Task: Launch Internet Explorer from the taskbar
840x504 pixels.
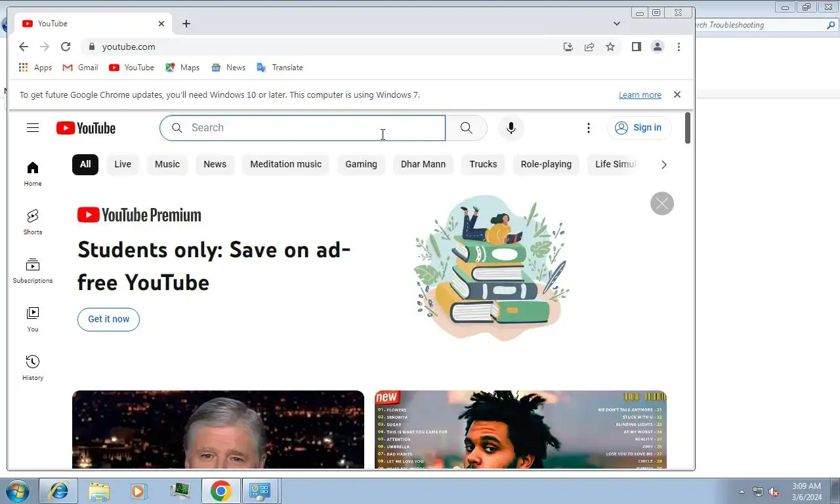Action: pos(59,491)
